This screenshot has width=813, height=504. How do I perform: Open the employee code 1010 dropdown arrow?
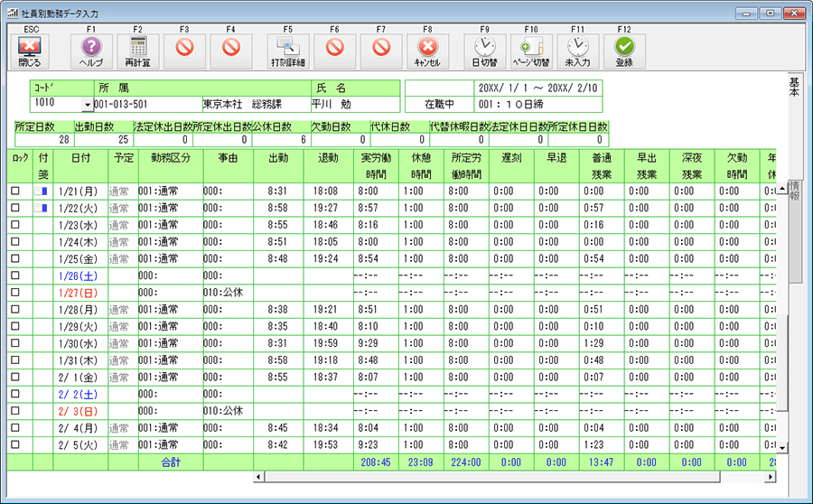87,105
